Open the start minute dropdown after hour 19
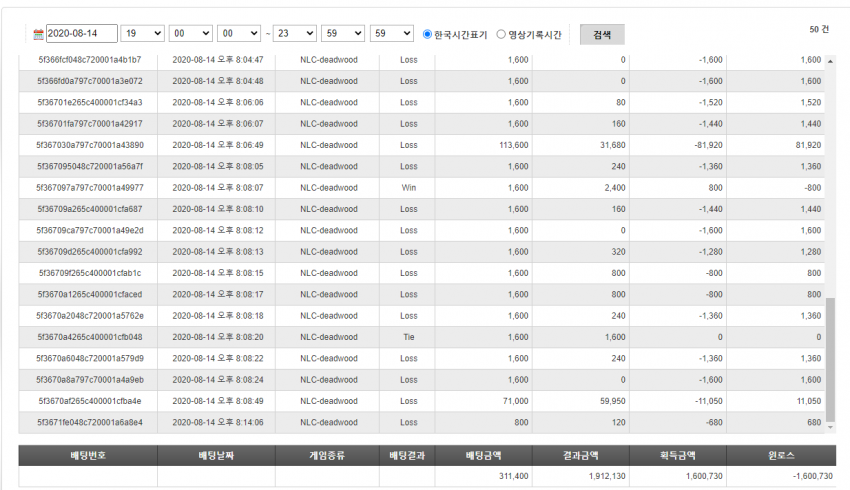Image resolution: width=850 pixels, height=490 pixels. 191,34
